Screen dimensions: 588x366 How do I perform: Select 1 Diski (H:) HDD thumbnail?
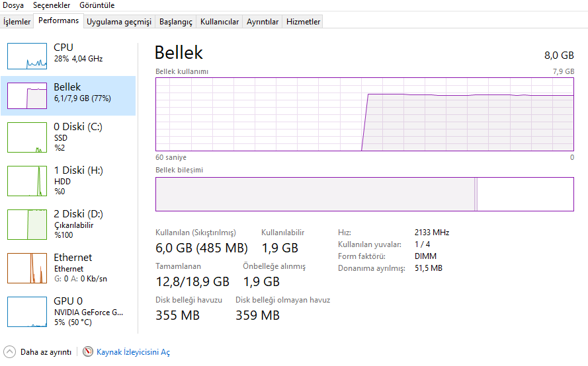27,180
